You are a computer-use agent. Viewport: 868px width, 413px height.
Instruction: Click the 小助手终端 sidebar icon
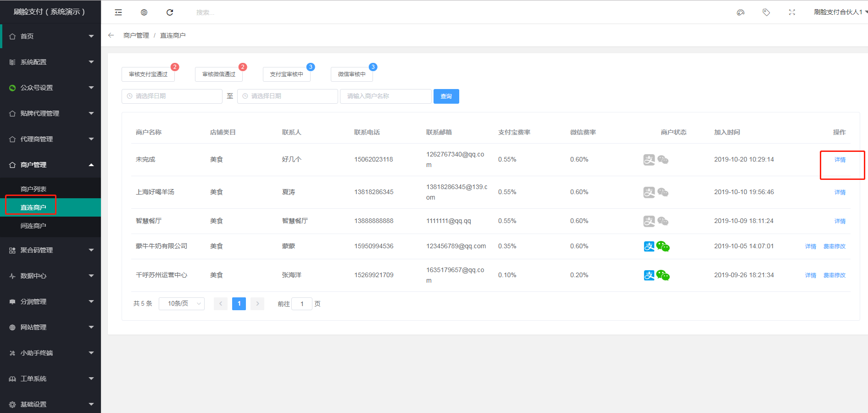point(12,353)
